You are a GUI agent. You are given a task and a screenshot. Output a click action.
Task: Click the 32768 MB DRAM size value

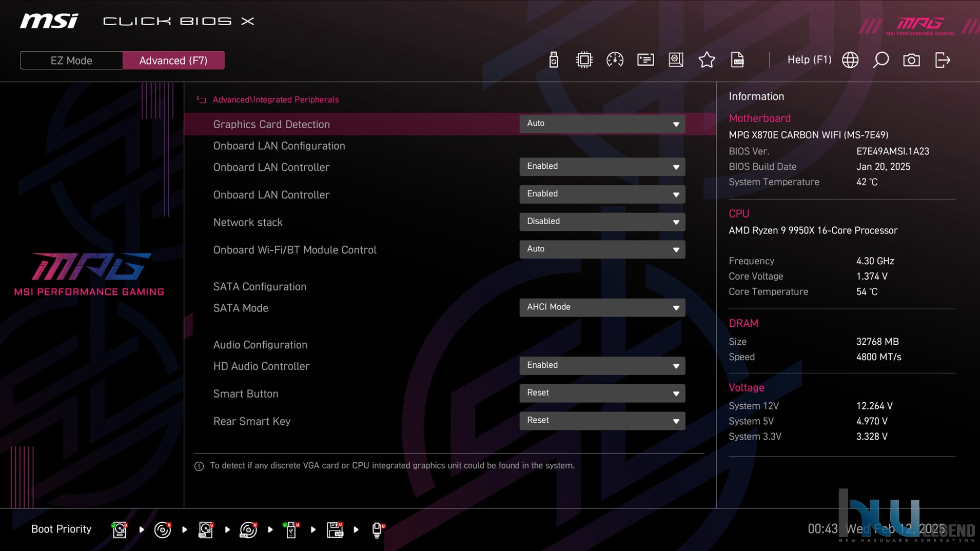(877, 342)
